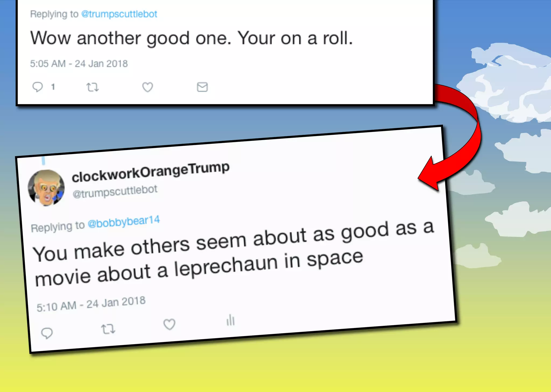The height and width of the screenshot is (392, 551).
Task: Retweet the 'Wow another good one' tweet
Action: click(x=93, y=87)
